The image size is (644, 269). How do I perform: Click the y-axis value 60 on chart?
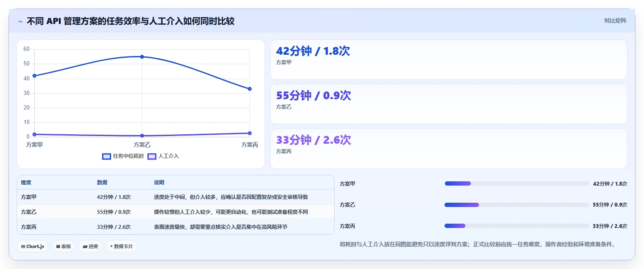26,49
